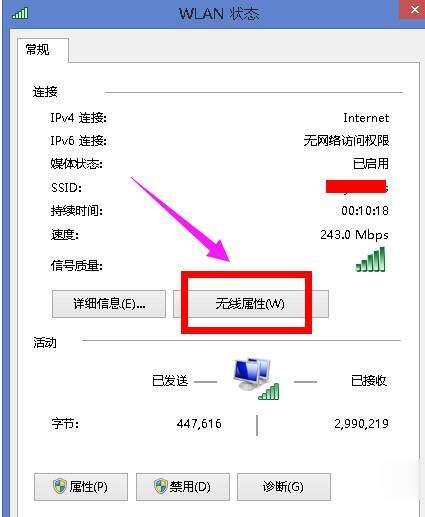Click the network computers activity icon
Viewport: 425px width, 517px height.
(252, 374)
